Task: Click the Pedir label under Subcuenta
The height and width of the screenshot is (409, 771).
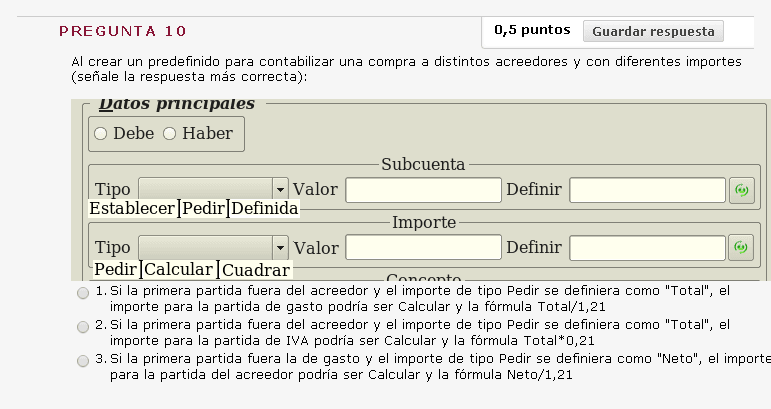Action: coord(203,209)
